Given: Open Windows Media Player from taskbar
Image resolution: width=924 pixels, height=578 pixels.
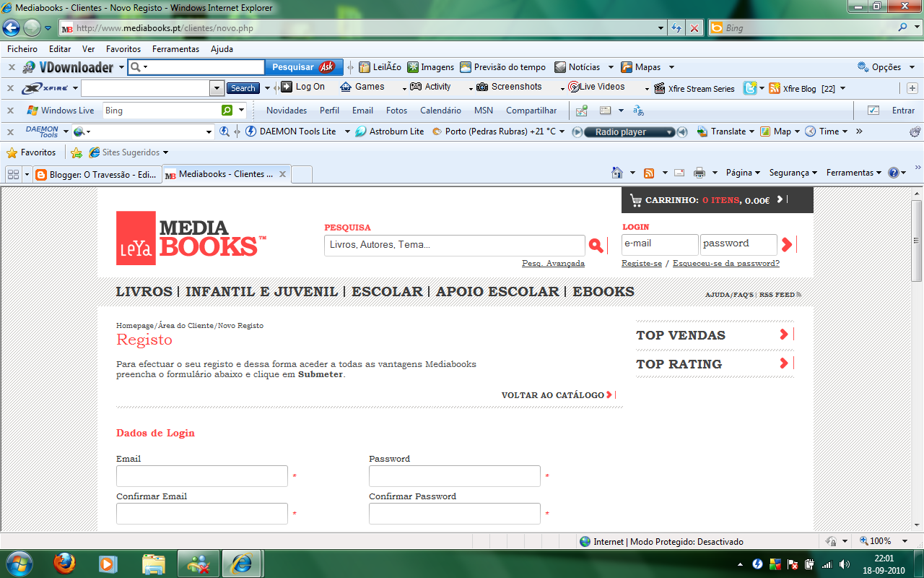Looking at the screenshot, I should point(108,563).
